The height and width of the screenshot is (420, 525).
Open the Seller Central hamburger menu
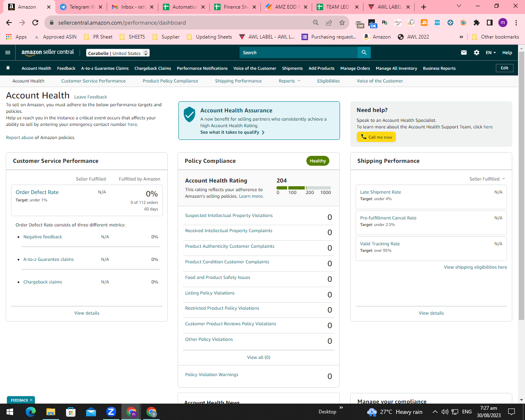(x=7, y=52)
